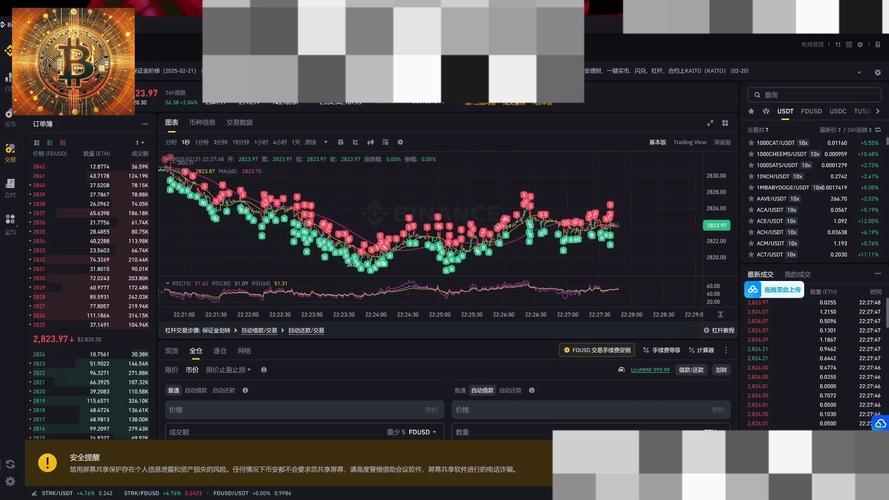
Task: Select order book both-sides view icon
Action: point(37,142)
